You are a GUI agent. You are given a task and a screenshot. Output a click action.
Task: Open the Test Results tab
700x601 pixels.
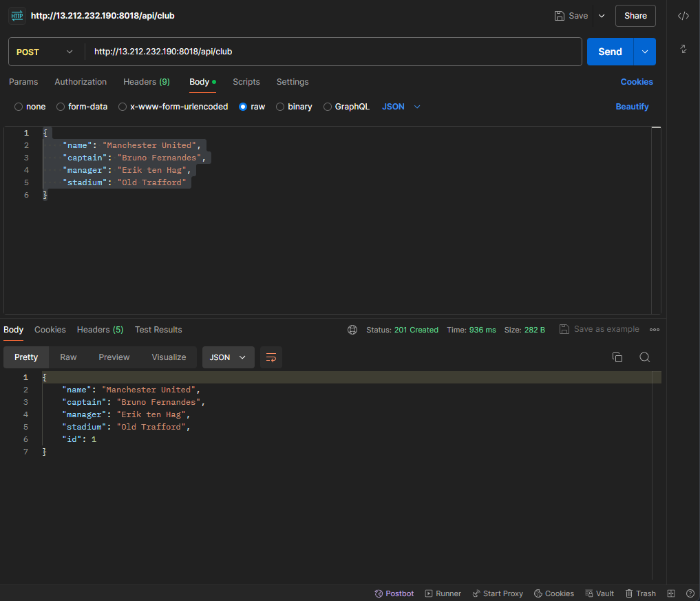[158, 330]
